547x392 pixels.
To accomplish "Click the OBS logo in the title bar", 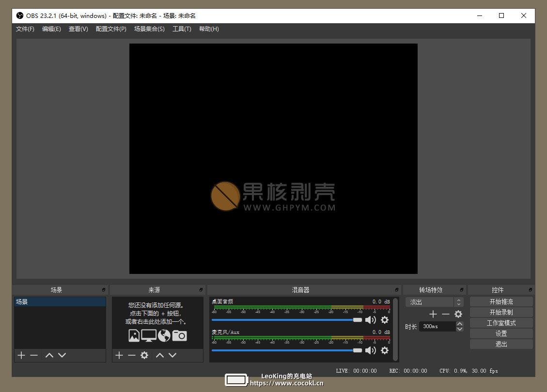I will 20,15.
